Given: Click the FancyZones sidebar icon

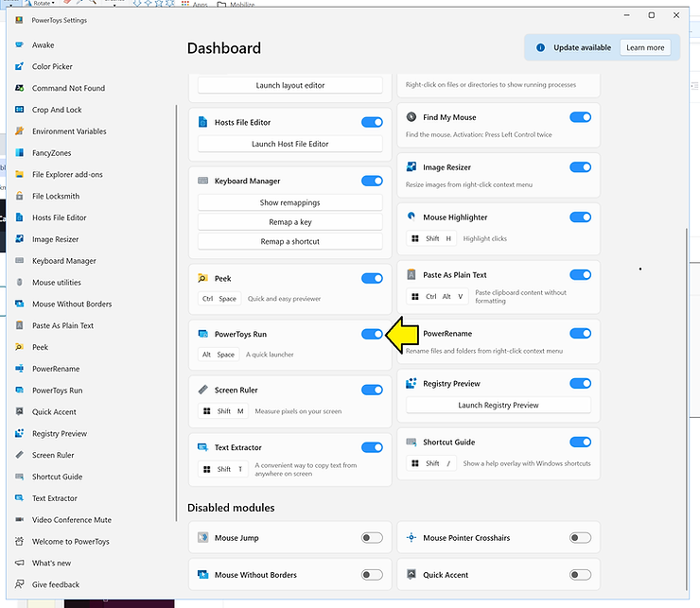Looking at the screenshot, I should point(20,153).
